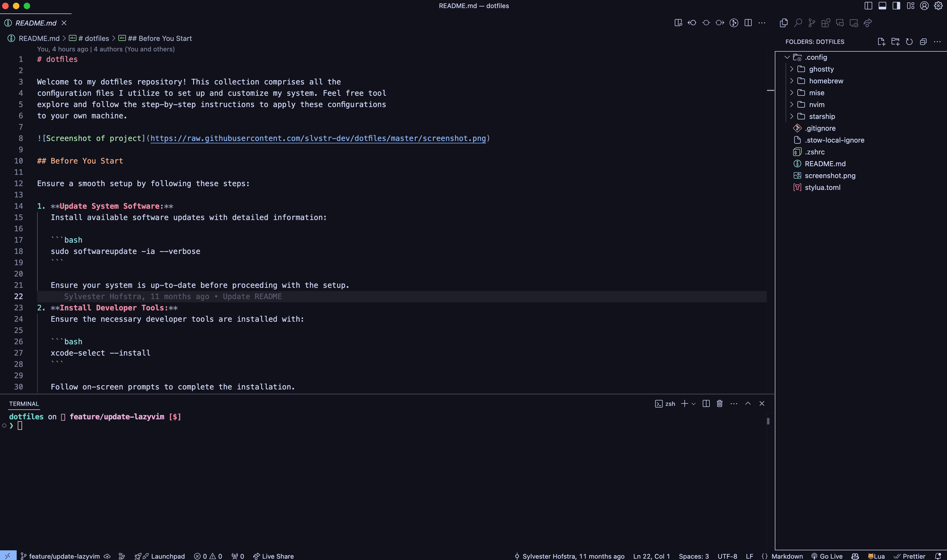Open changes with previous revision icon
This screenshot has width=947, height=560.
(x=692, y=23)
